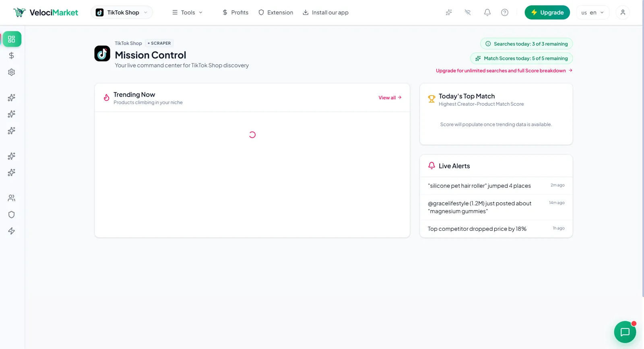Click the Today's Top Match title
The image size is (644, 349).
point(467,96)
